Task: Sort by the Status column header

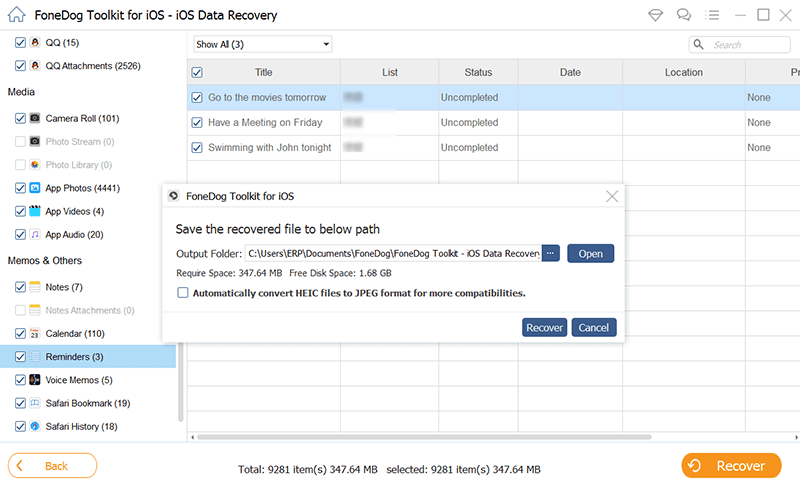Action: pyautogui.click(x=478, y=72)
